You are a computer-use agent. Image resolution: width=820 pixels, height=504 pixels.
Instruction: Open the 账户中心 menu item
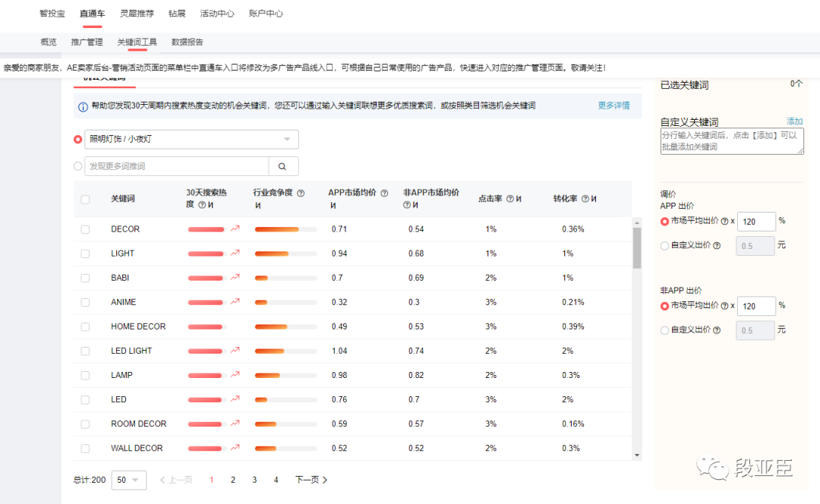pyautogui.click(x=266, y=13)
